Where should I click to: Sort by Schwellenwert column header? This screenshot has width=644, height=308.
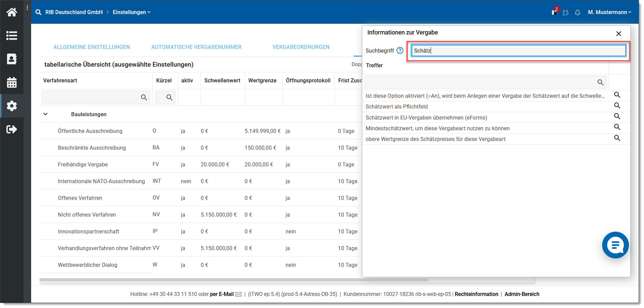(x=222, y=81)
